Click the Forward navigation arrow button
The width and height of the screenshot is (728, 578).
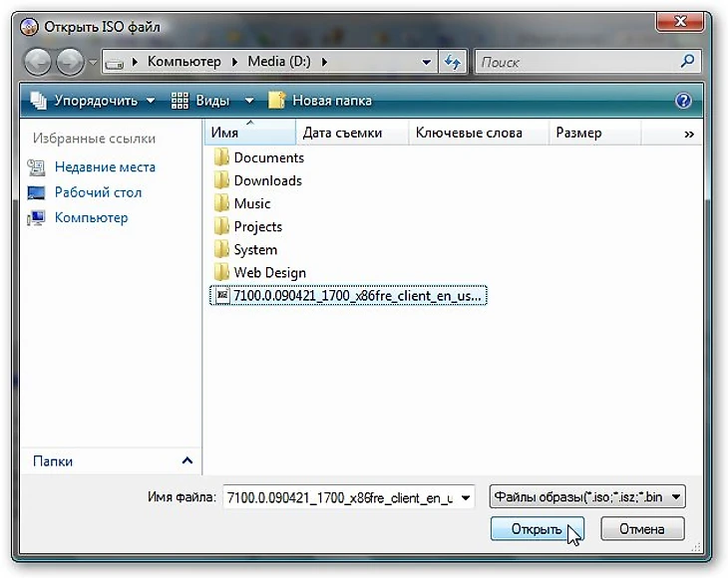coord(70,62)
